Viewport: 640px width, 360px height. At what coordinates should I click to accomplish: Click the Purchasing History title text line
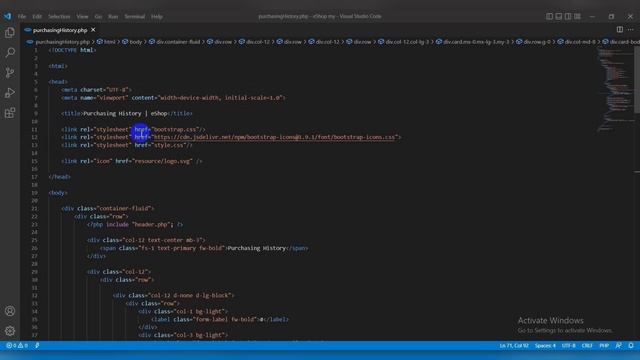click(x=127, y=113)
